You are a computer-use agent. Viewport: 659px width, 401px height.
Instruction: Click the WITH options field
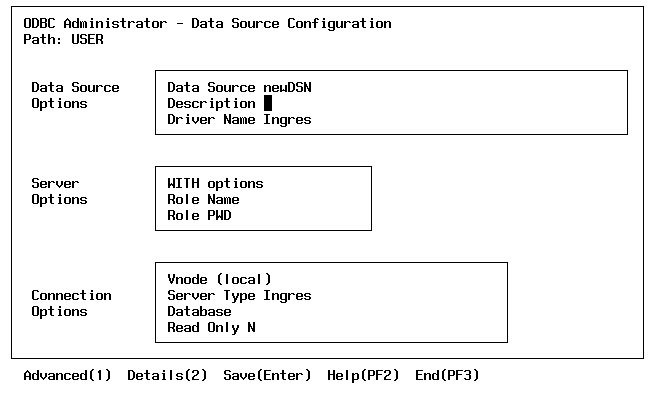215,183
